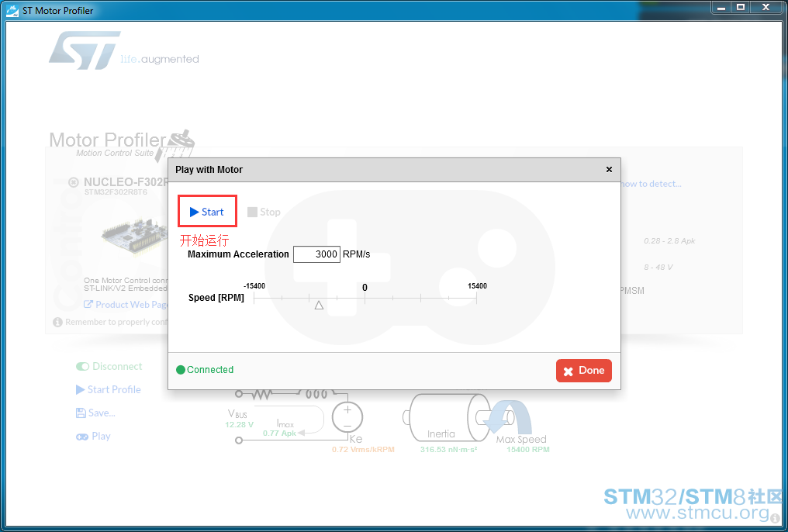Click the Connected green status indicator
The image size is (788, 532).
181,370
